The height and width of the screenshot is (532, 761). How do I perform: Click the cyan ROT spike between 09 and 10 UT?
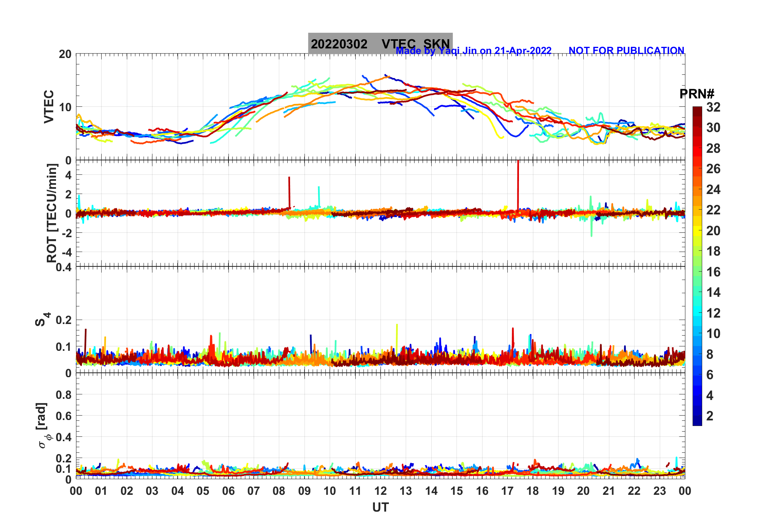pyautogui.click(x=319, y=196)
